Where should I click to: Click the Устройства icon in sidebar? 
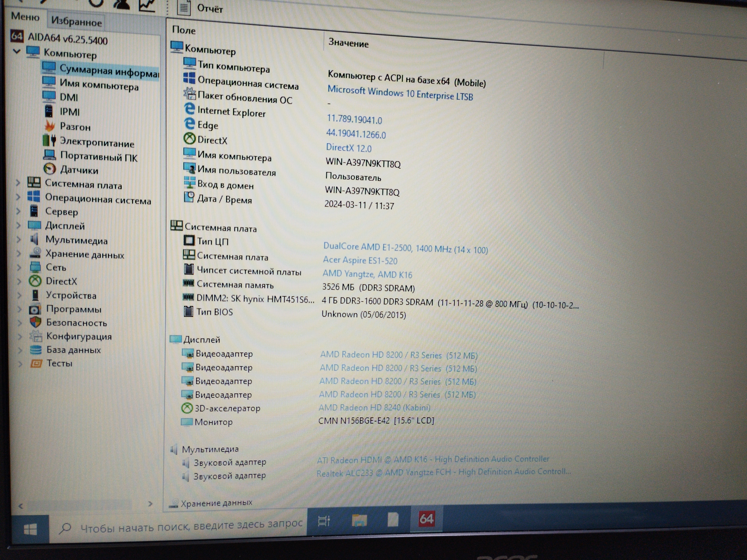coord(35,295)
